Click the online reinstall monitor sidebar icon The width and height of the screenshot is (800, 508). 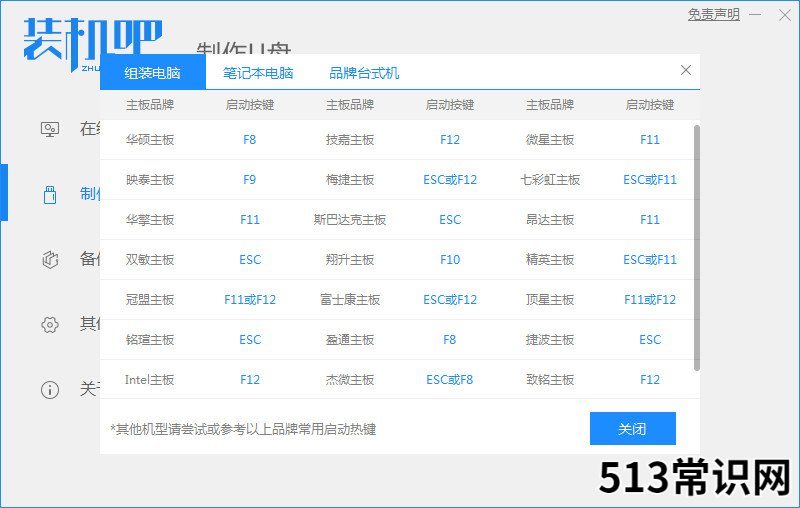pos(49,129)
